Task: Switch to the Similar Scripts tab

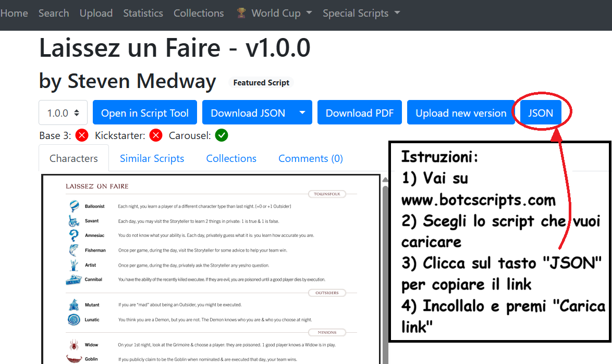Action: click(152, 158)
